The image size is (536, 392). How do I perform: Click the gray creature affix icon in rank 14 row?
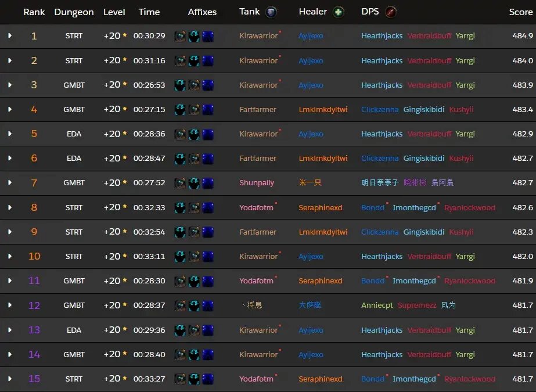[180, 355]
